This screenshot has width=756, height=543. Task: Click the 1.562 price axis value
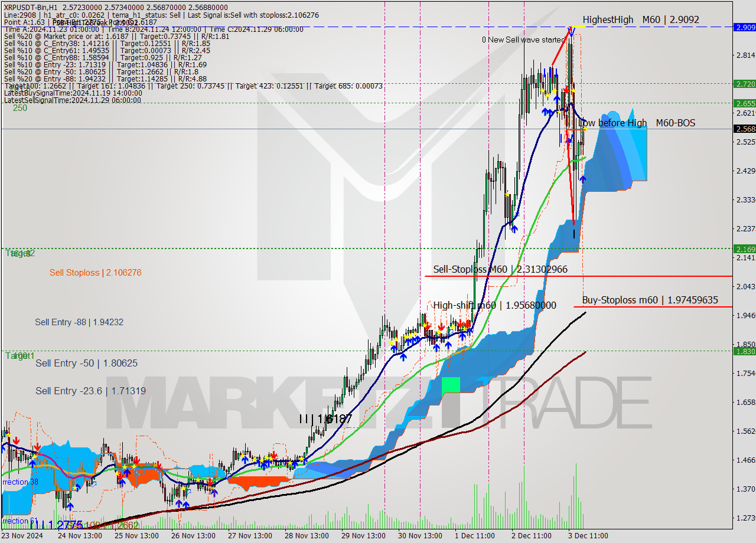(x=745, y=431)
